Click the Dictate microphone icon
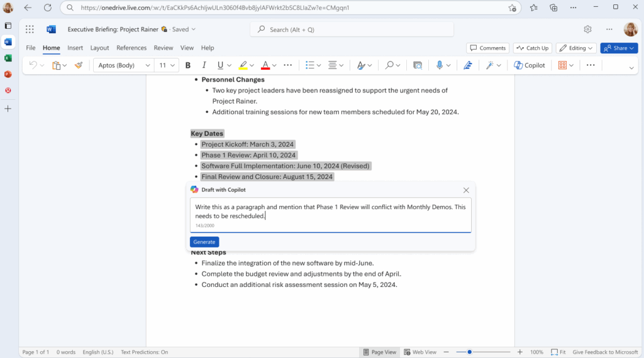644x358 pixels. [440, 65]
